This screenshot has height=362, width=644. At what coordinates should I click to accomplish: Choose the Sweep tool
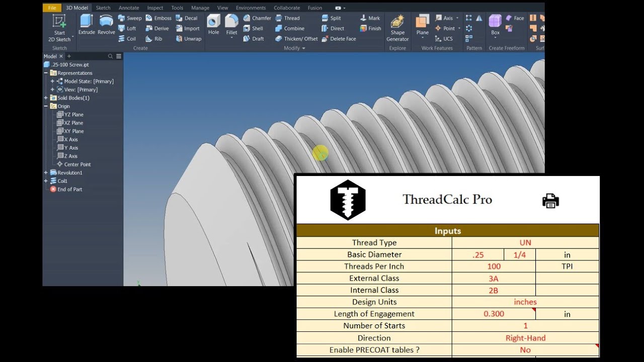130,18
